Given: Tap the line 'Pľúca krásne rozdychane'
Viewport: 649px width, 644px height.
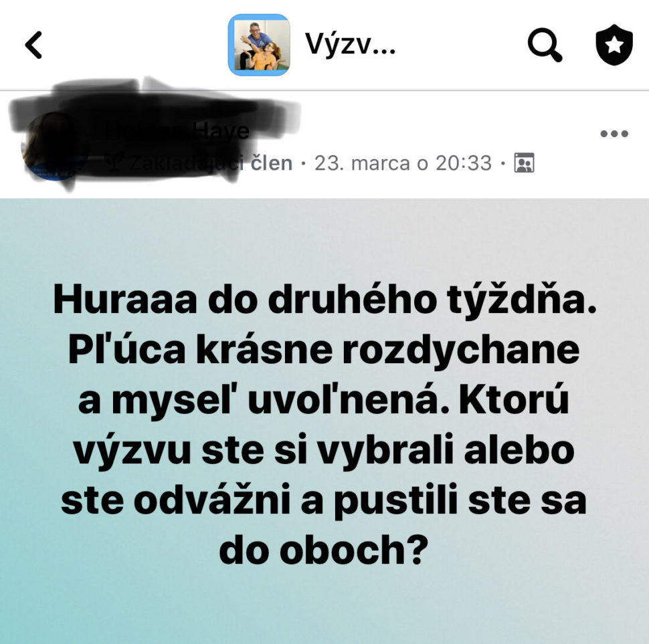Looking at the screenshot, I should coord(324,350).
